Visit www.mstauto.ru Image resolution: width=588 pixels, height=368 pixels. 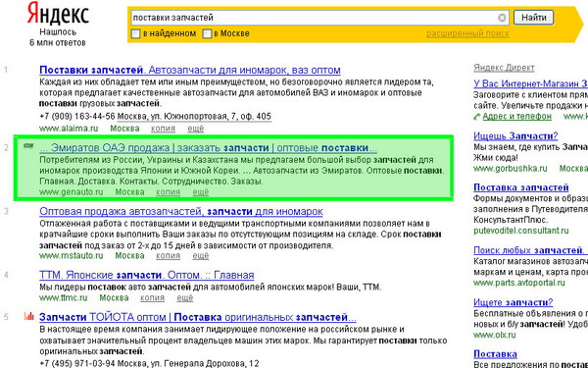point(71,256)
